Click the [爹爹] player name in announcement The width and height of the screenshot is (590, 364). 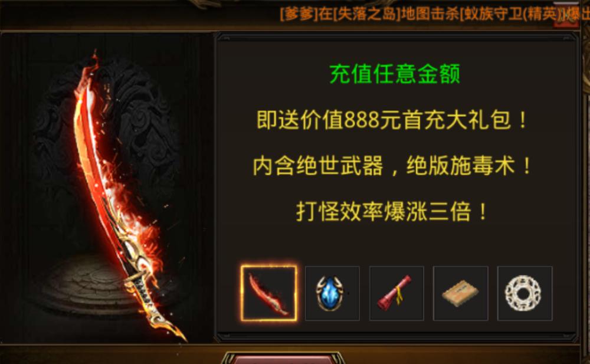click(299, 14)
